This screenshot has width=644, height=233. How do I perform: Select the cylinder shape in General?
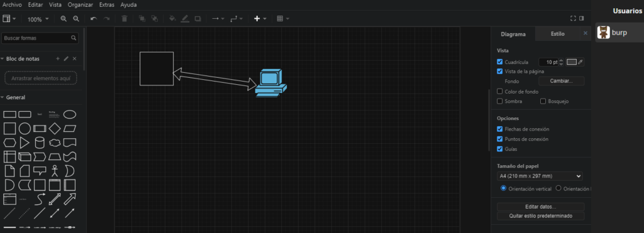[x=40, y=143]
